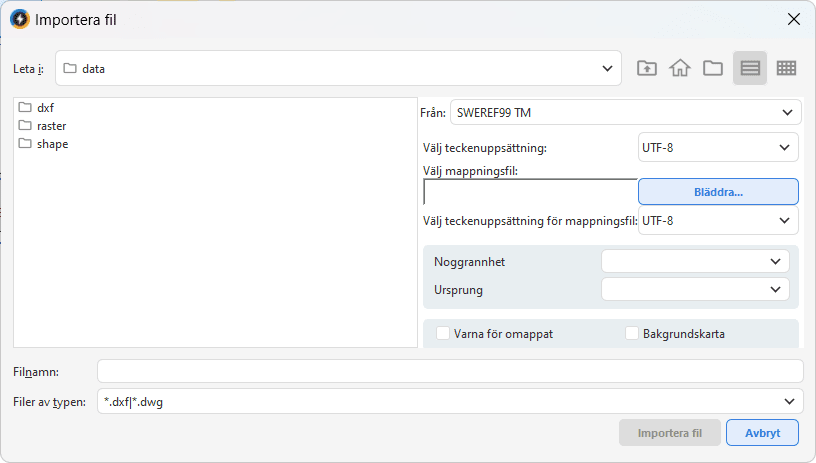The image size is (816, 463).
Task: Enable the Varna för omappat checkbox
Action: (443, 333)
